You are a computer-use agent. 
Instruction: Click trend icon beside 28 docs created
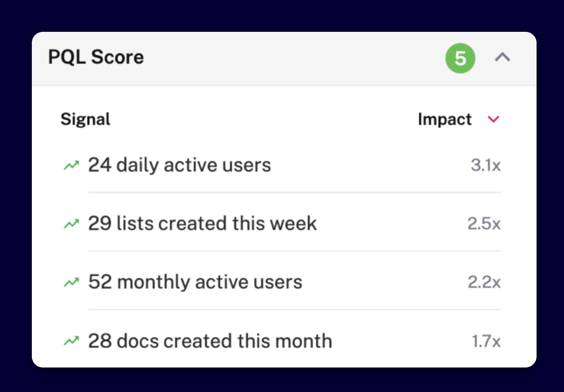[71, 341]
